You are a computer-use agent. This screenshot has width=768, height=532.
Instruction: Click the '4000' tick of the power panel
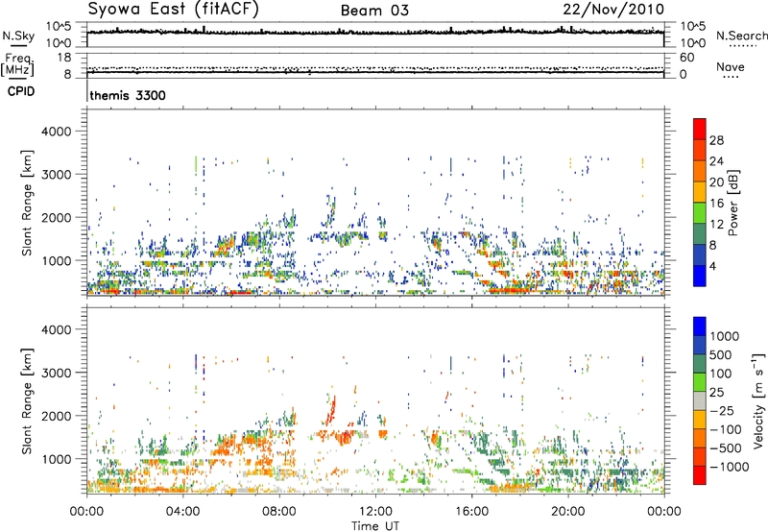(57, 132)
